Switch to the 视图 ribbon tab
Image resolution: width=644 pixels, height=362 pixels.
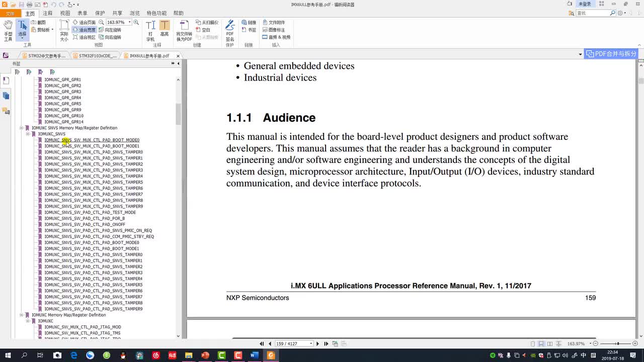(x=65, y=14)
